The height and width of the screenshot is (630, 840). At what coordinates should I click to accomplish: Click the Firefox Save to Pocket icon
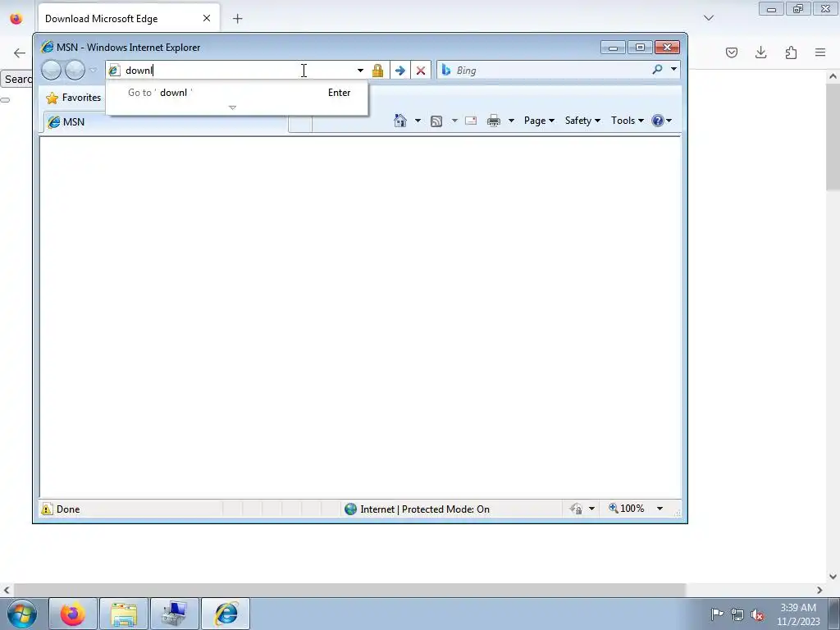(732, 52)
